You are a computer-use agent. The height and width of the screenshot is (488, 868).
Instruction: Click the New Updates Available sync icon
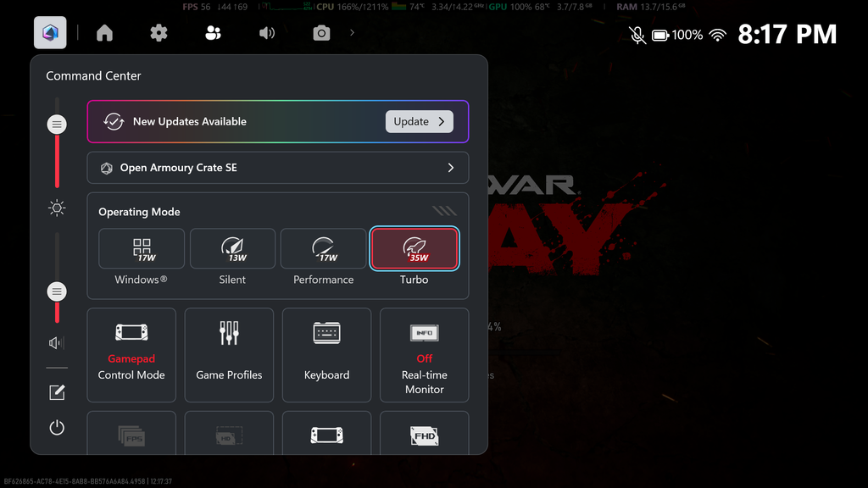[x=114, y=122]
